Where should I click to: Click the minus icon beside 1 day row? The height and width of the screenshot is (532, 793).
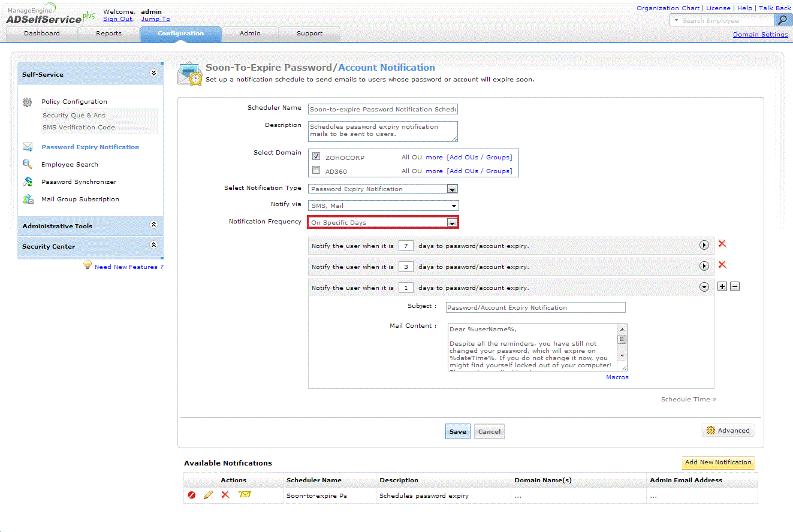[735, 286]
